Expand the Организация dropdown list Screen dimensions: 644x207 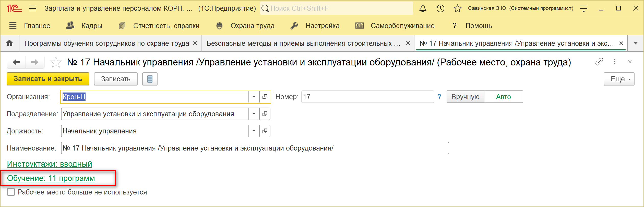(254, 97)
